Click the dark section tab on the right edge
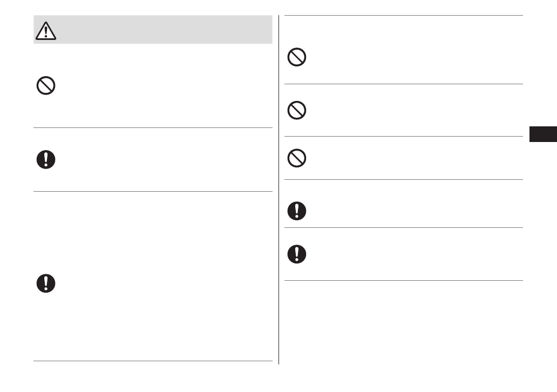This screenshot has height=392, width=557. tap(542, 133)
